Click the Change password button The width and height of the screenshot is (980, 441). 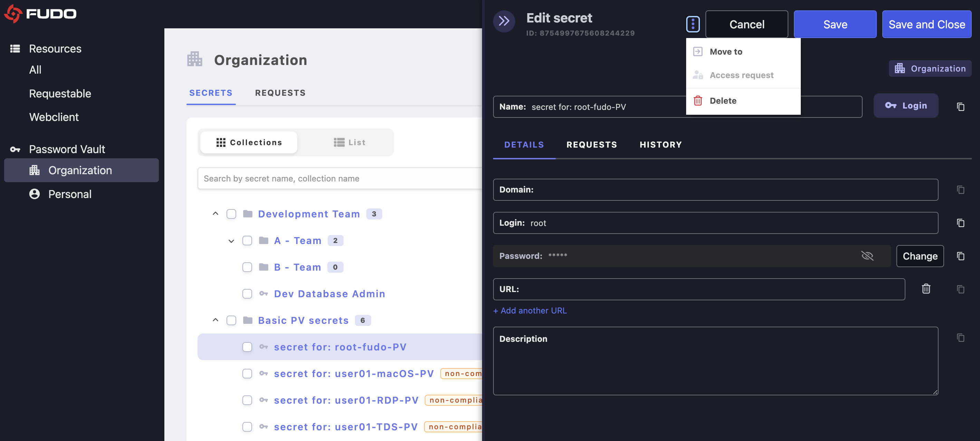(x=920, y=256)
